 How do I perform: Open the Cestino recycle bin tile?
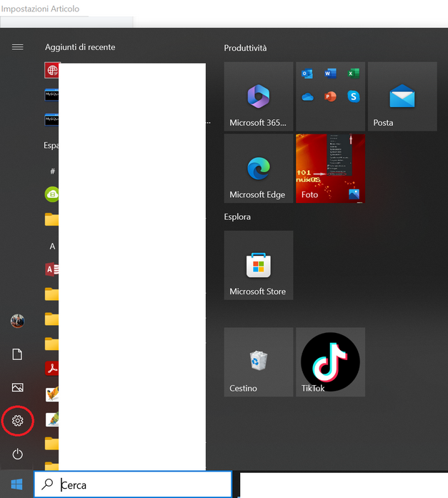(x=259, y=362)
